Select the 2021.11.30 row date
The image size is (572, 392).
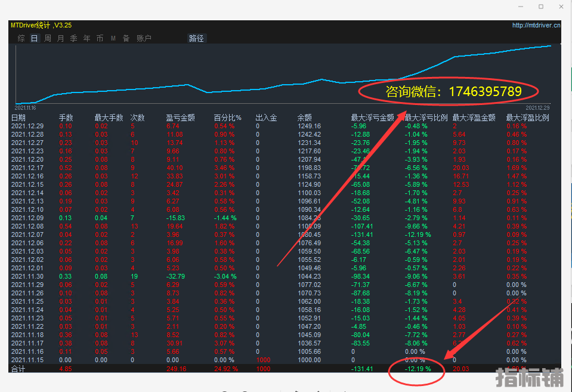(x=27, y=276)
